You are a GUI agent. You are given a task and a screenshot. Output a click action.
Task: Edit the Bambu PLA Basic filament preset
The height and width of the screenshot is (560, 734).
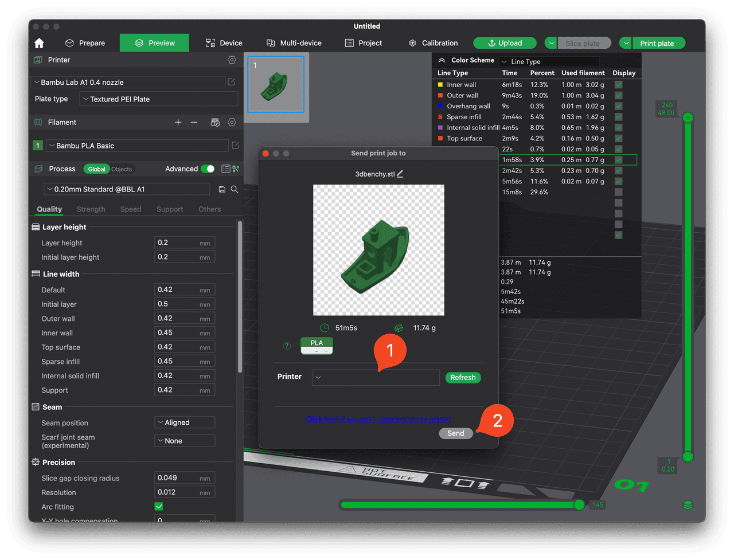[235, 146]
